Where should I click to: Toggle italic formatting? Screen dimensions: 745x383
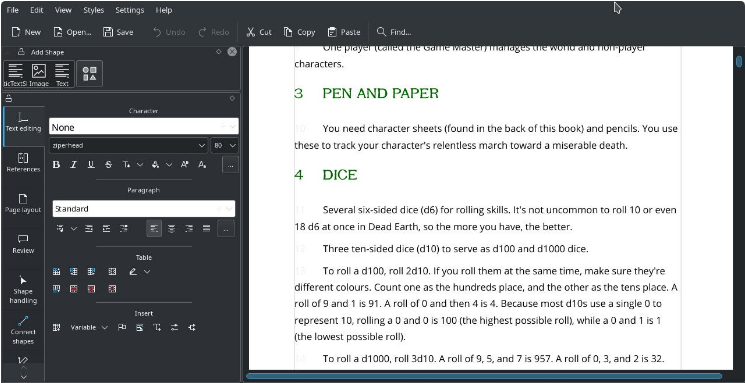click(74, 164)
